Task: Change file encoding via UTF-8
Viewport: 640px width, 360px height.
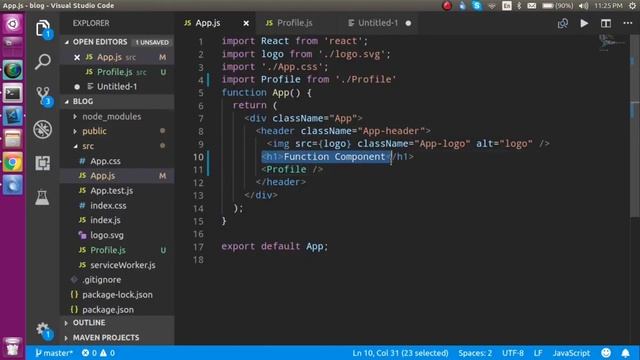Action: (x=513, y=353)
